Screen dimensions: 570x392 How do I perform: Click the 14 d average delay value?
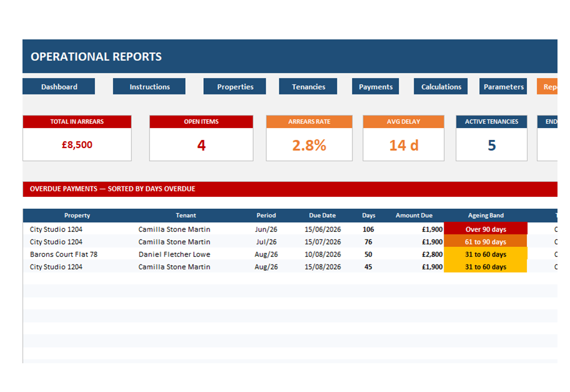point(404,146)
